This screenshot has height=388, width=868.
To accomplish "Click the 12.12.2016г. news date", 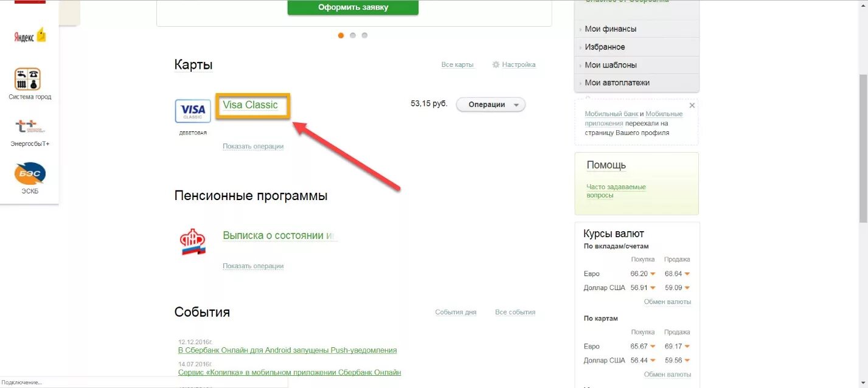I will [195, 342].
